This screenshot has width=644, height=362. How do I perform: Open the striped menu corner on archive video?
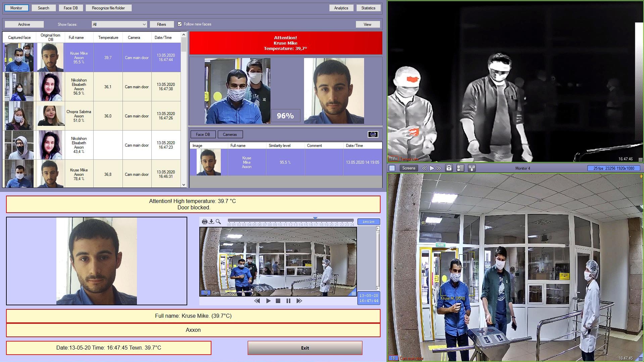[353, 293]
